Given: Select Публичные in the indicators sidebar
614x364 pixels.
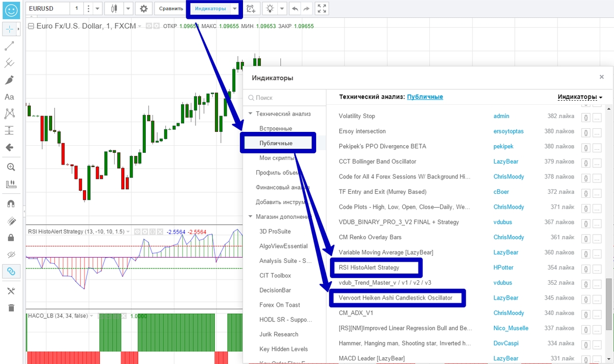Looking at the screenshot, I should pos(276,144).
